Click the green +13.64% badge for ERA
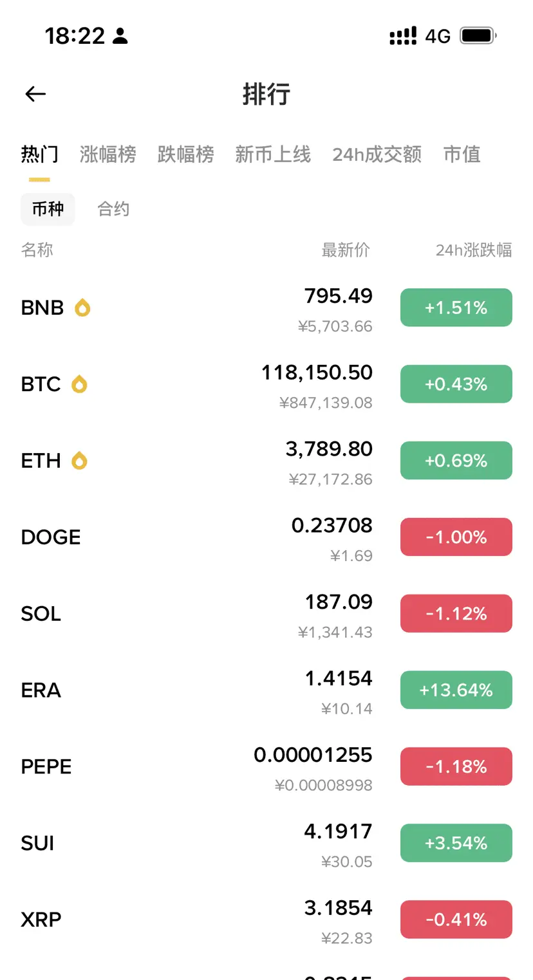Image resolution: width=533 pixels, height=980 pixels. pyautogui.click(x=456, y=690)
